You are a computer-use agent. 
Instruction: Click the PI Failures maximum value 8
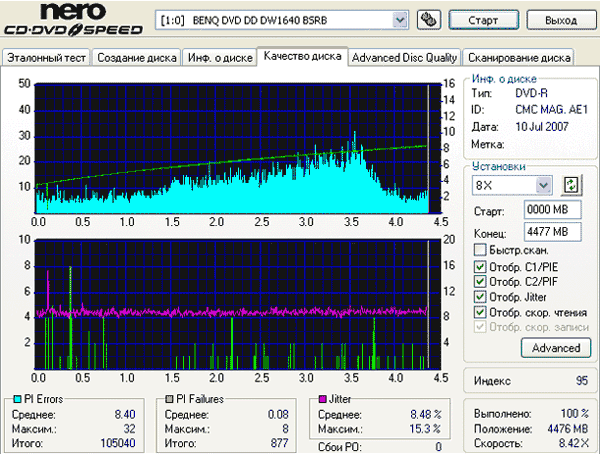pyautogui.click(x=285, y=429)
